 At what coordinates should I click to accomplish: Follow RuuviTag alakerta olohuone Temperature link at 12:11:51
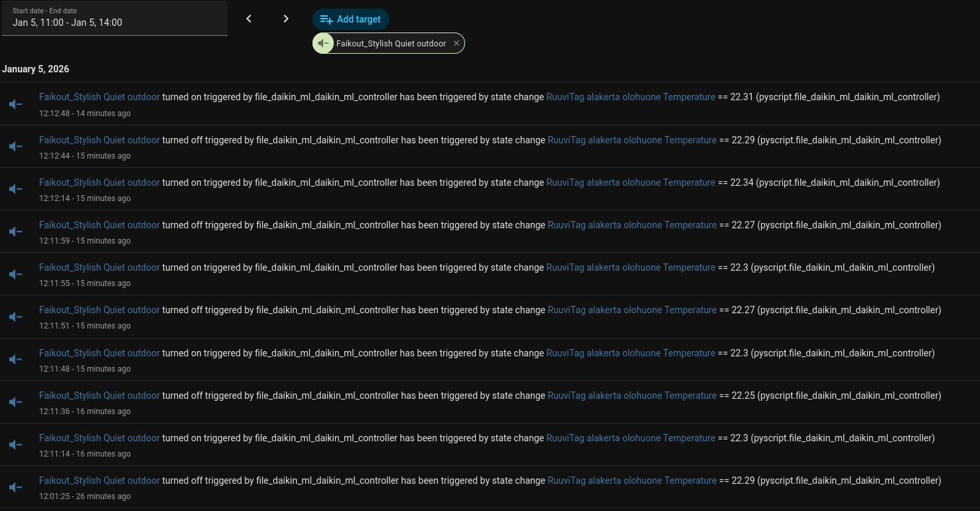[632, 310]
